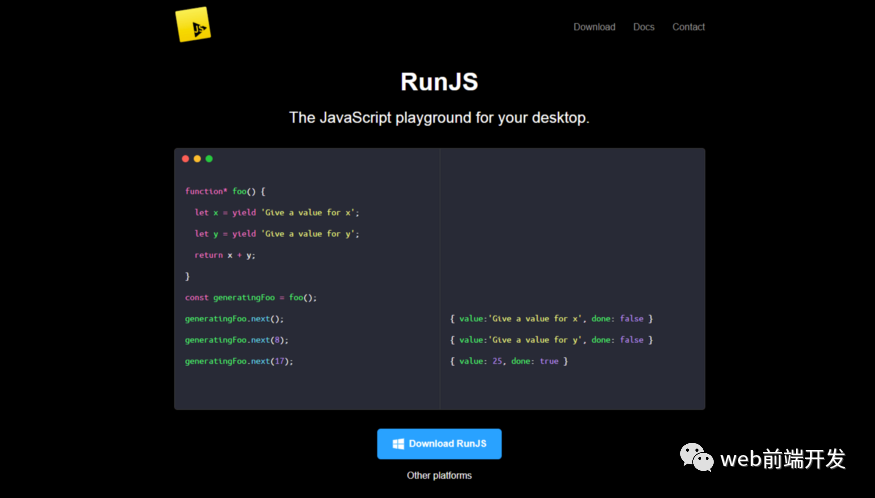Open the Download nav link
This screenshot has width=875, height=498.
pos(594,27)
